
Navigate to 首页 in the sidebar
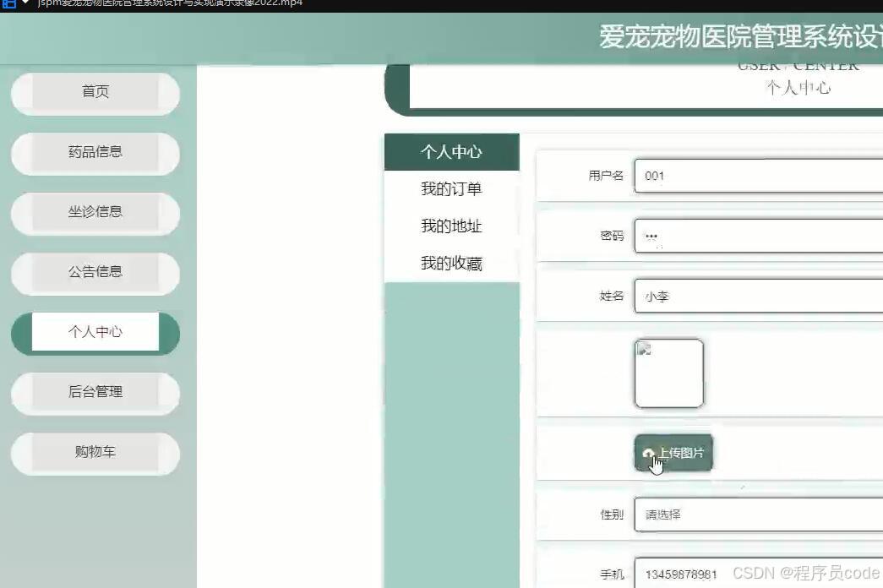pyautogui.click(x=95, y=92)
